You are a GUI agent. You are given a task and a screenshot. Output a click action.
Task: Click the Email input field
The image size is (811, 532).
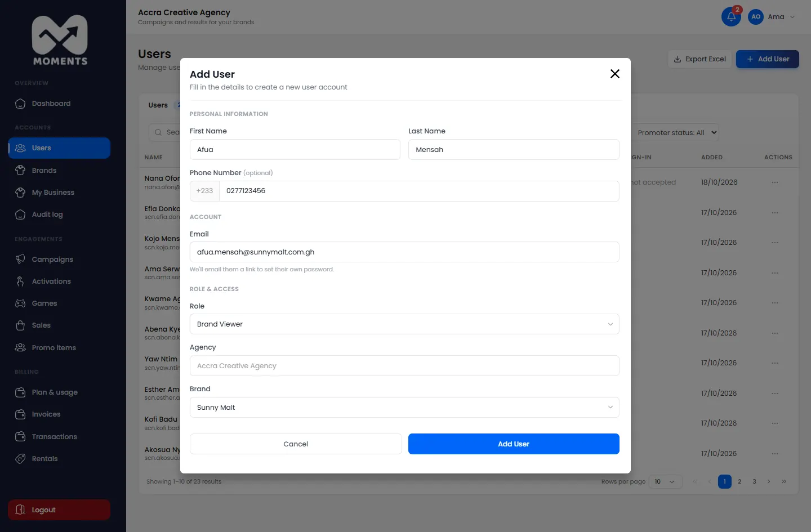pyautogui.click(x=404, y=252)
